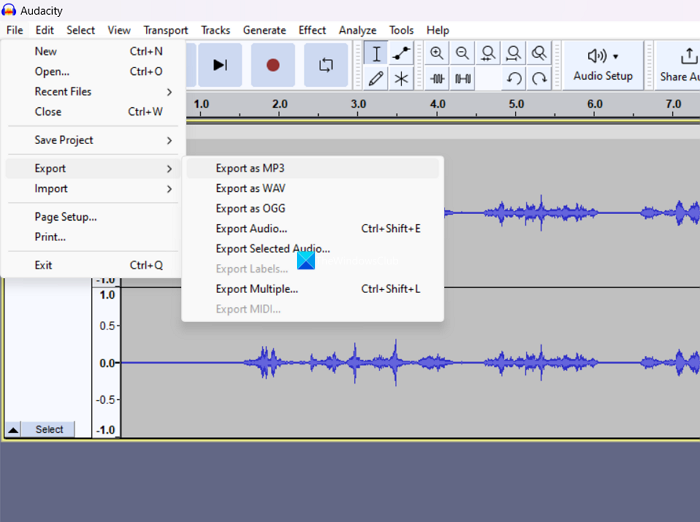
Task: Select the Multi-tool asterisk icon
Action: (401, 78)
